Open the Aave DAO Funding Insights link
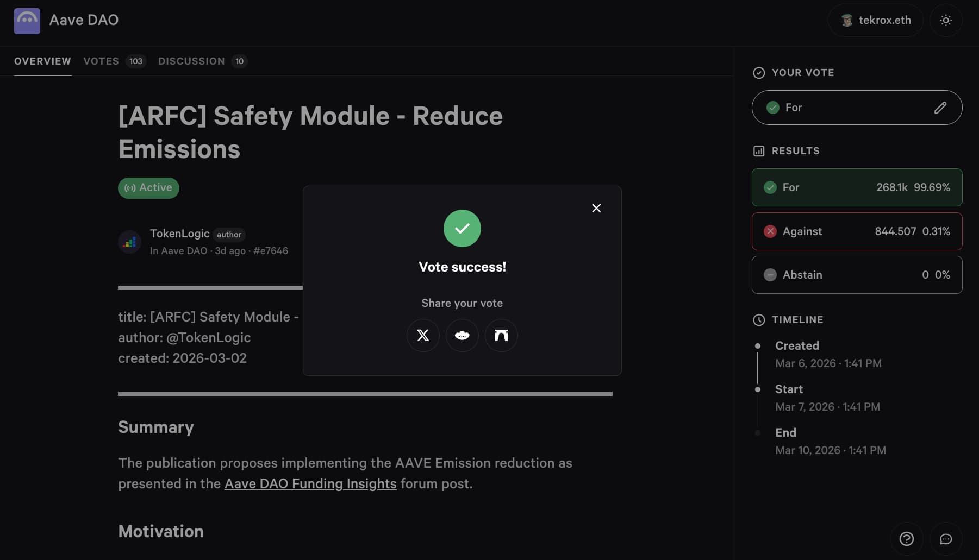 click(310, 483)
